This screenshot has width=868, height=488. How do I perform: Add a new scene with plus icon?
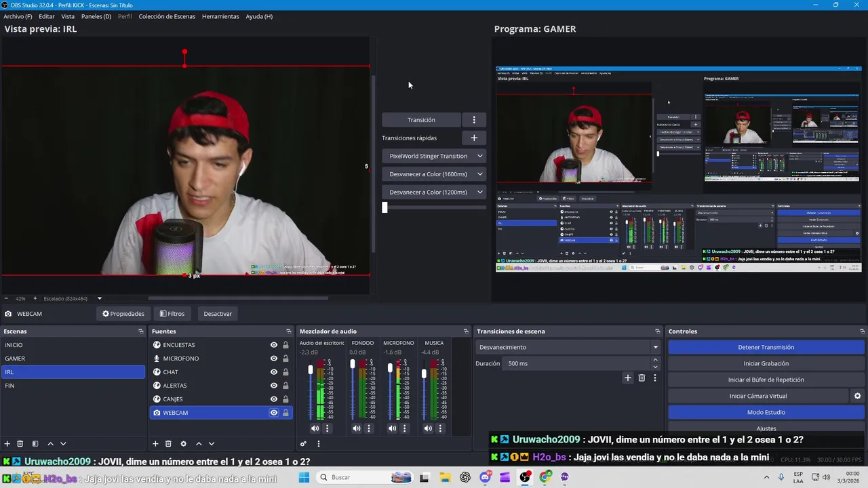7,444
